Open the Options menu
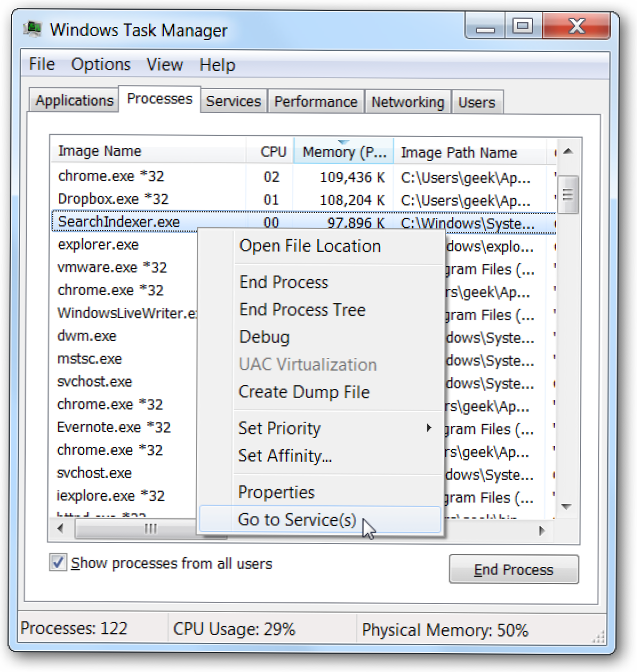This screenshot has height=672, width=637. coord(101,65)
